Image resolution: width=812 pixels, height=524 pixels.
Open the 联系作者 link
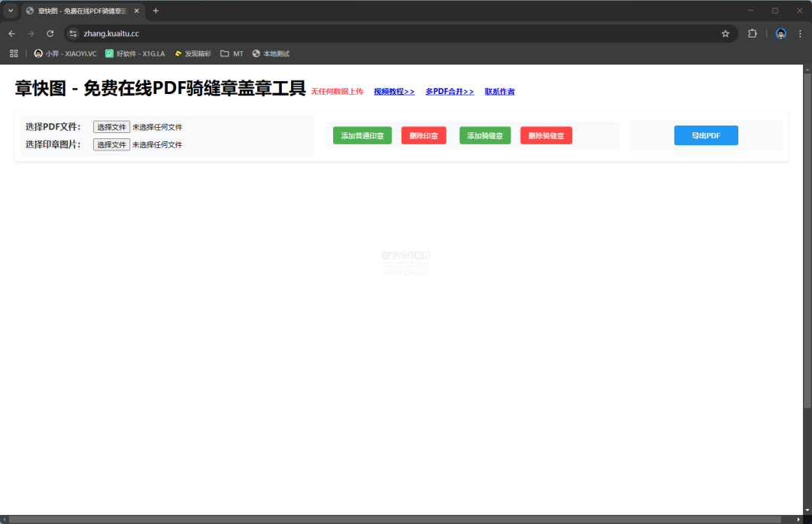[500, 92]
